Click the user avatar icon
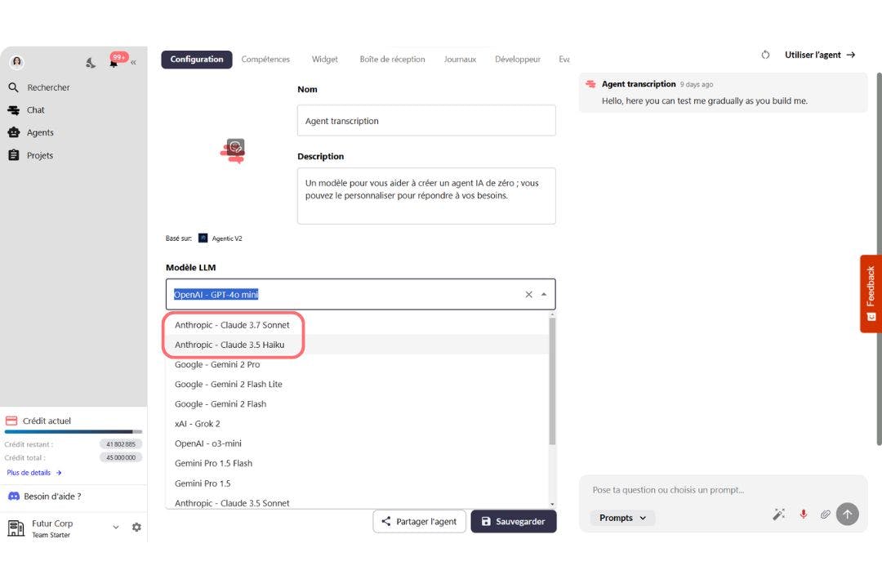The image size is (882, 588). pyautogui.click(x=17, y=62)
